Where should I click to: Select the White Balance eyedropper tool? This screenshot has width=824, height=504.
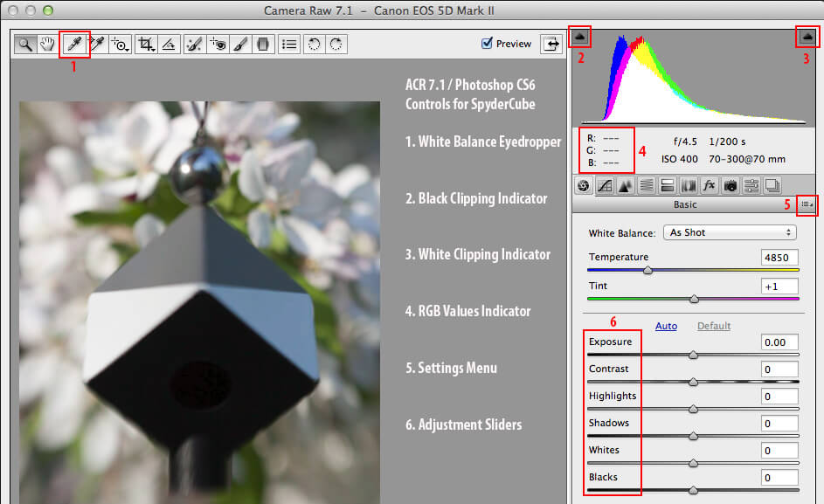click(73, 44)
